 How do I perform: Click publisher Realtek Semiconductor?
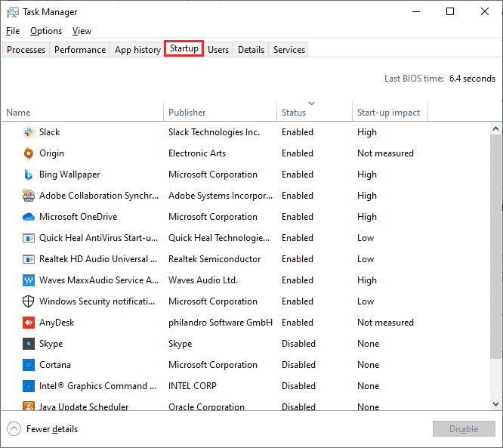214,259
